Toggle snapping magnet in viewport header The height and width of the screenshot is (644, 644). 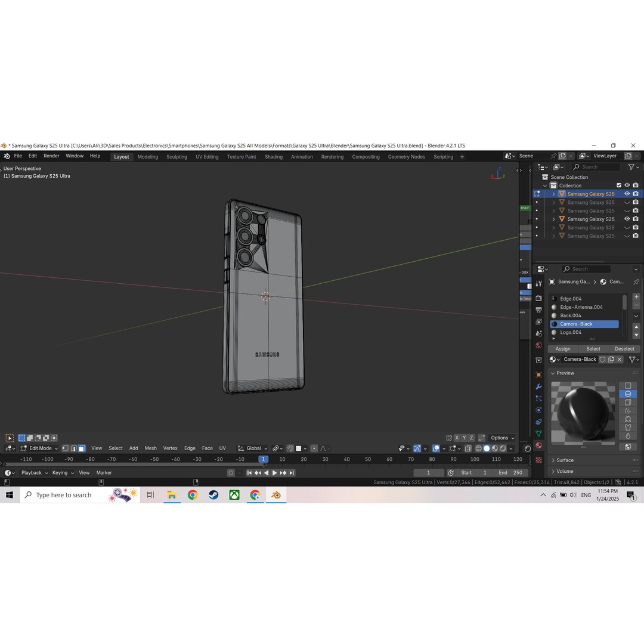pyautogui.click(x=290, y=448)
